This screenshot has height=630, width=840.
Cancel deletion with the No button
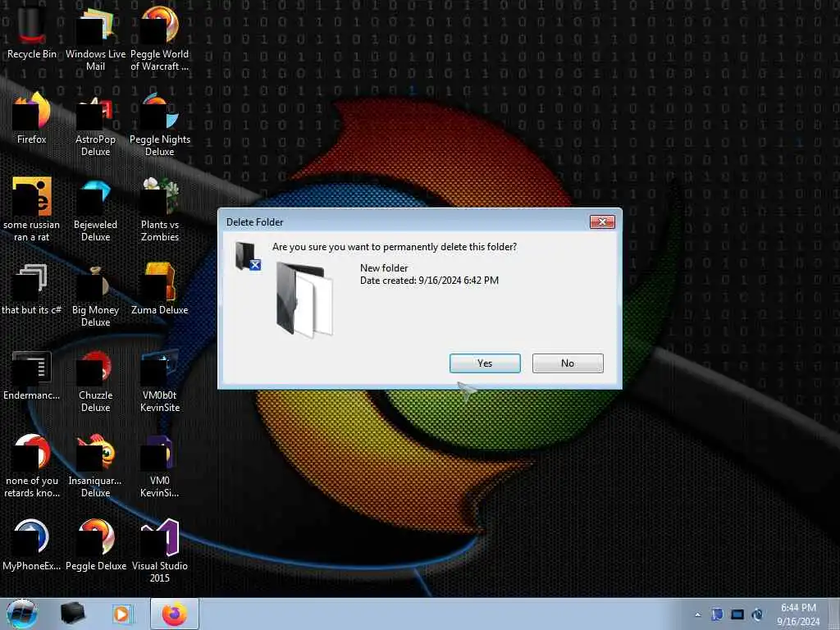[568, 363]
